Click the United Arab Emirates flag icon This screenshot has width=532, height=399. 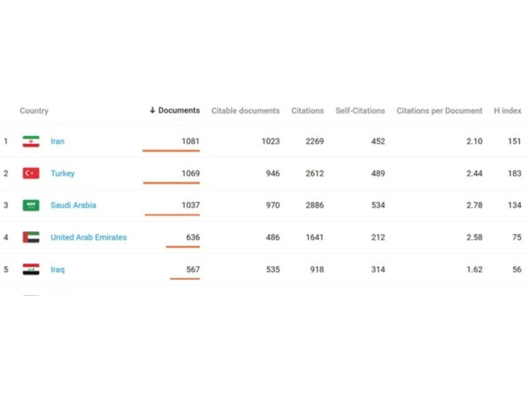(31, 237)
